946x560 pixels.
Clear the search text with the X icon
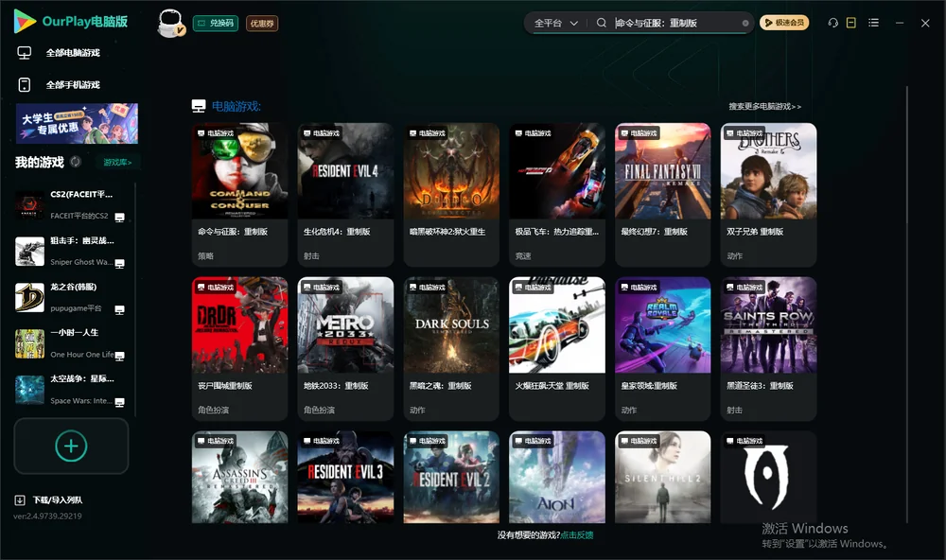(x=745, y=23)
